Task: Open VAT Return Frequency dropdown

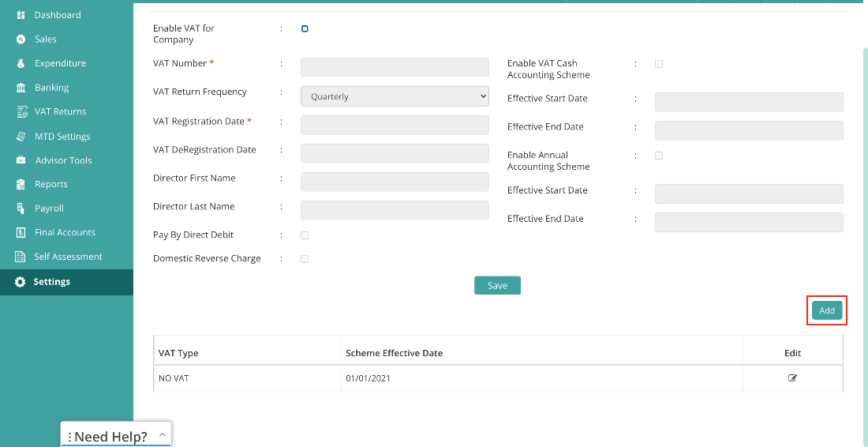Action: 395,96
